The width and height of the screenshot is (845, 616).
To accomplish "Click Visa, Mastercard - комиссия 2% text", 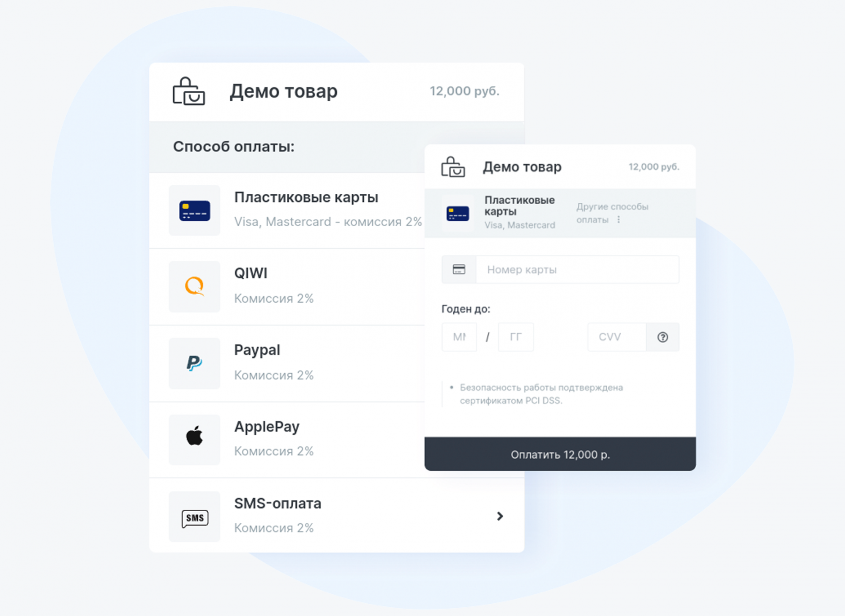I will coord(328,222).
